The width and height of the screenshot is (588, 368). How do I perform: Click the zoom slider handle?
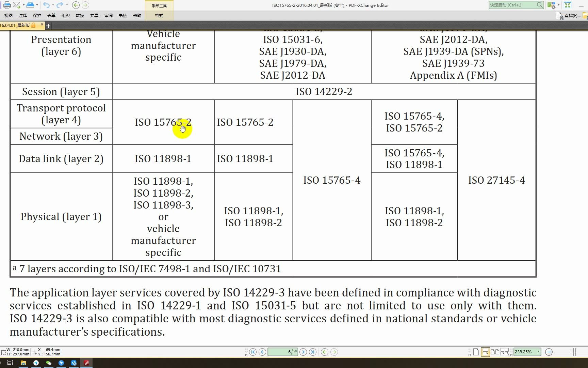tap(574, 352)
